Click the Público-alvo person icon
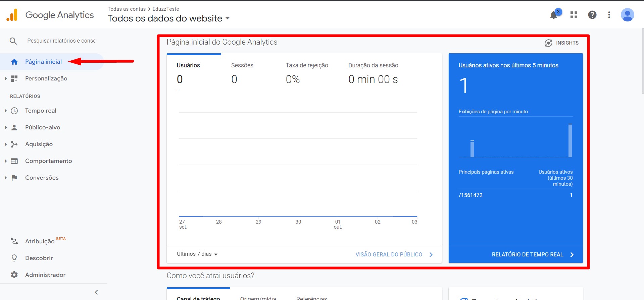Image resolution: width=644 pixels, height=300 pixels. tap(14, 127)
